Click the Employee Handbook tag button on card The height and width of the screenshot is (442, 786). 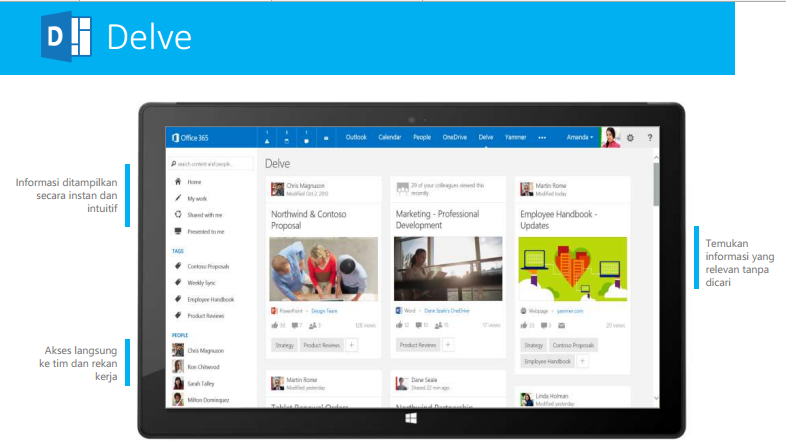[x=547, y=361]
